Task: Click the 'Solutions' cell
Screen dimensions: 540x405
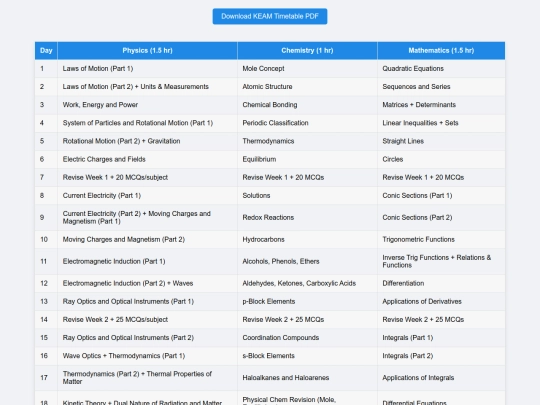Action: (x=307, y=196)
